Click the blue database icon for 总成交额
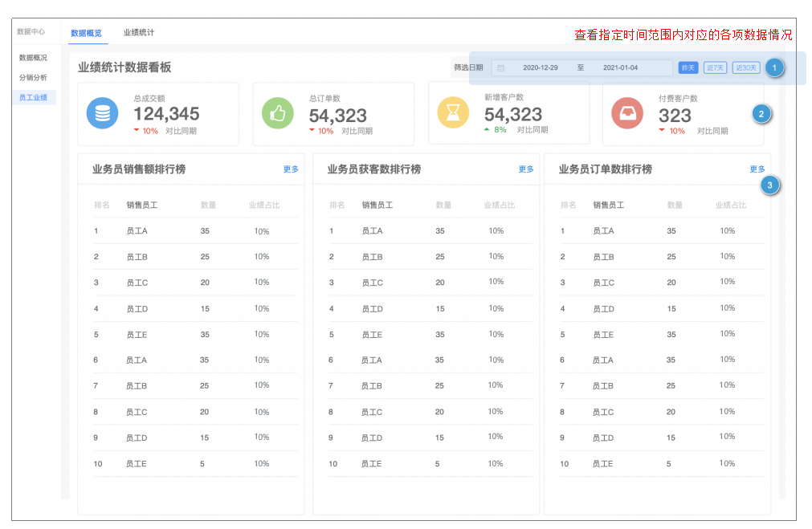 pyautogui.click(x=102, y=114)
